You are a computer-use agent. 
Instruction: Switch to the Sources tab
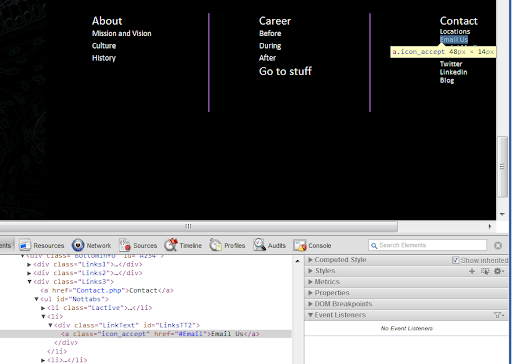click(x=138, y=245)
